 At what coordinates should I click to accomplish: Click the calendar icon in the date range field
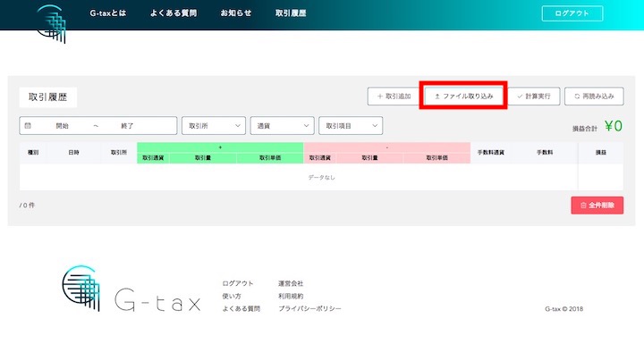[28, 126]
